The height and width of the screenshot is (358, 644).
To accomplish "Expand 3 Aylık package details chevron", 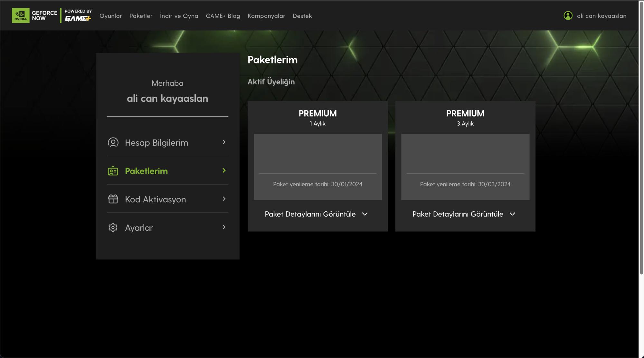I will click(x=512, y=214).
